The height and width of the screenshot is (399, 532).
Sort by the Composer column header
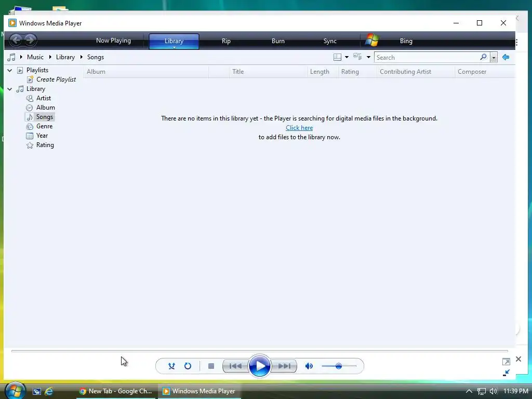click(485, 72)
